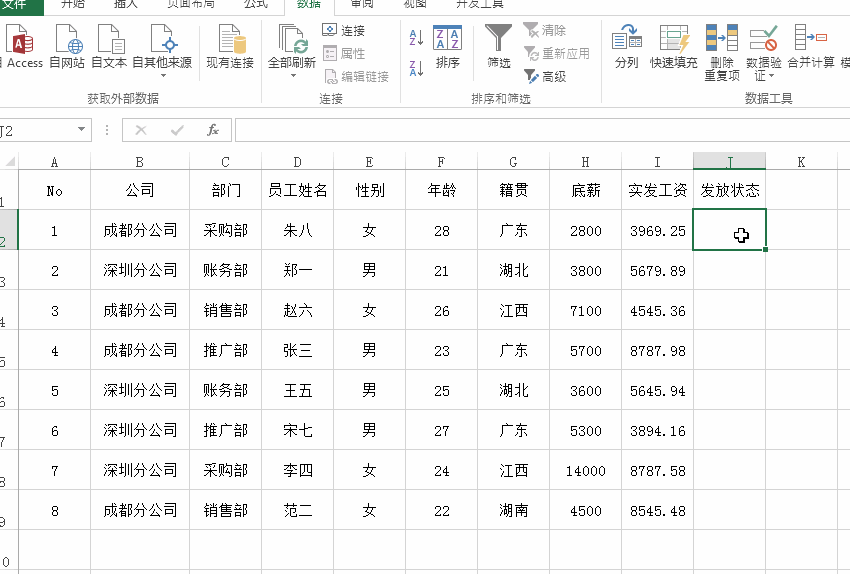The width and height of the screenshot is (850, 574).
Task: Click Consolidate (合并计算)
Action: 811,47
